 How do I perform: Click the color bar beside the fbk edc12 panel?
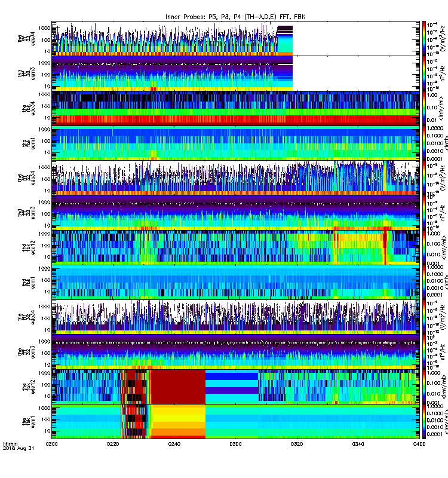[424, 387]
